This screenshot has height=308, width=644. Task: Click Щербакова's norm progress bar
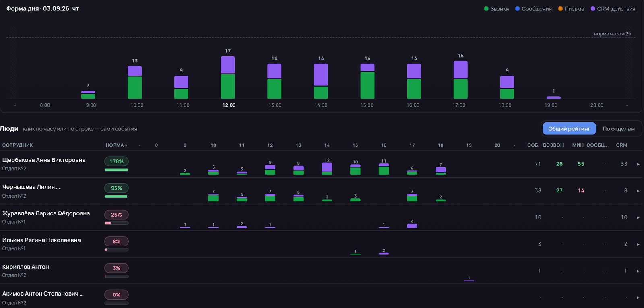[x=116, y=170]
